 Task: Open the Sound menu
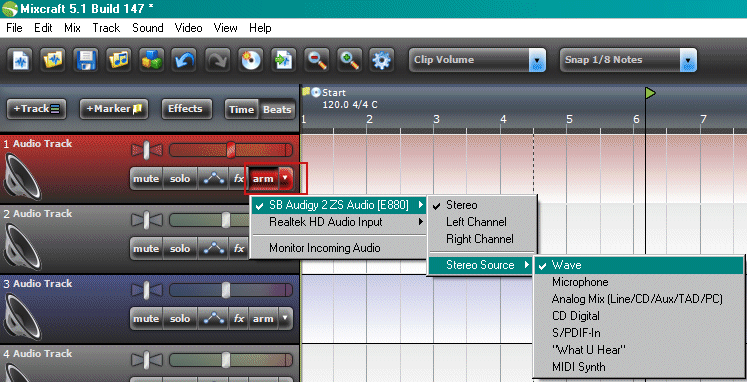coord(148,28)
